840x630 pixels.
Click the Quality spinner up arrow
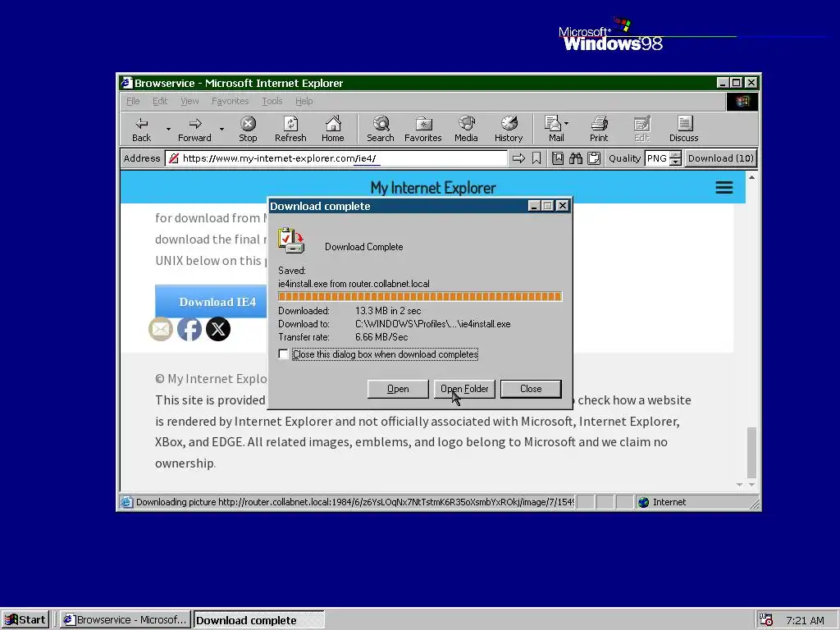676,155
